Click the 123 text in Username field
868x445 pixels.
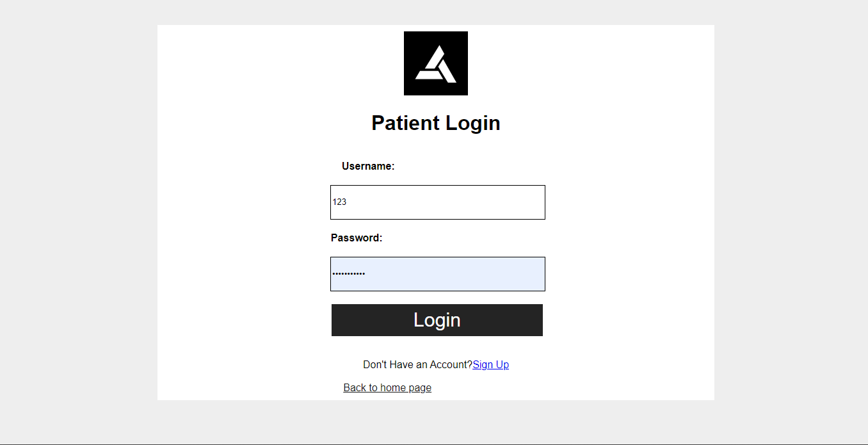339,202
